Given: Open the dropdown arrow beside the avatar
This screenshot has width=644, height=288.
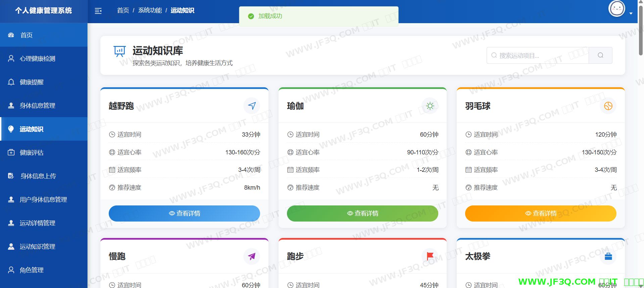Looking at the screenshot, I should [x=631, y=13].
